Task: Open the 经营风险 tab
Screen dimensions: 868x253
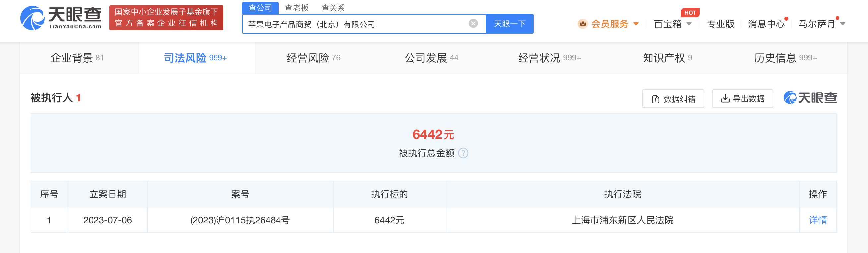Action: click(313, 58)
